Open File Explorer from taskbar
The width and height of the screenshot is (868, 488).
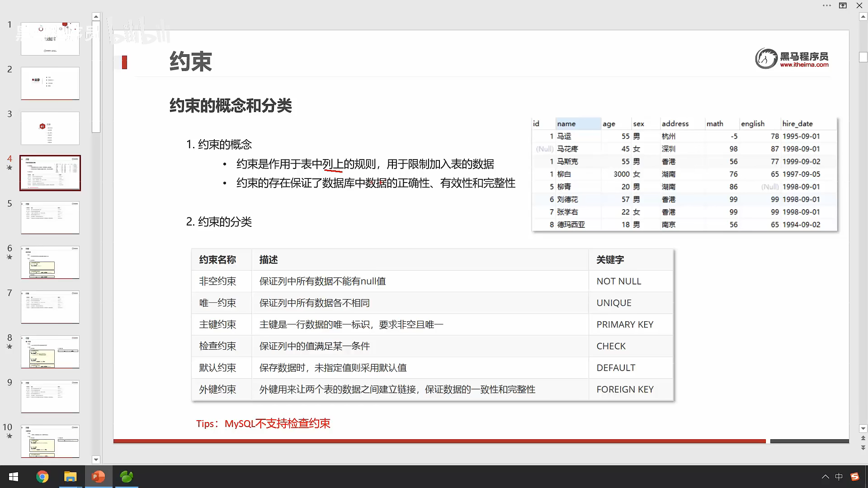coord(70,477)
